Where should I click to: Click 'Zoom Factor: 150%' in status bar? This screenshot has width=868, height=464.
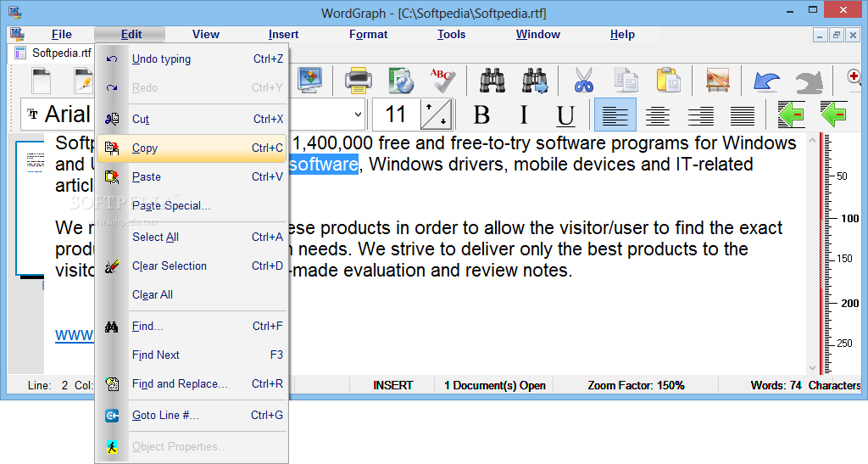pos(636,385)
